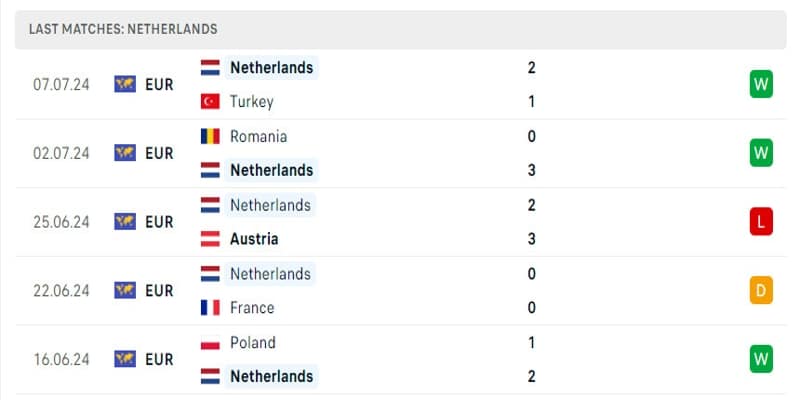Open the Austria team link
Viewport: 800px width, 400px height.
coord(254,239)
